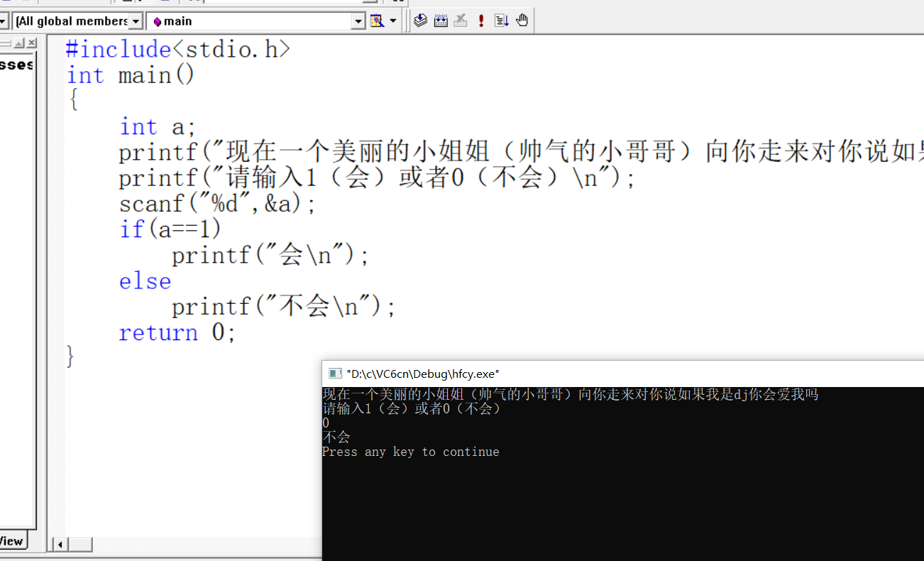Close the workspace panel with its X button

tap(31, 43)
